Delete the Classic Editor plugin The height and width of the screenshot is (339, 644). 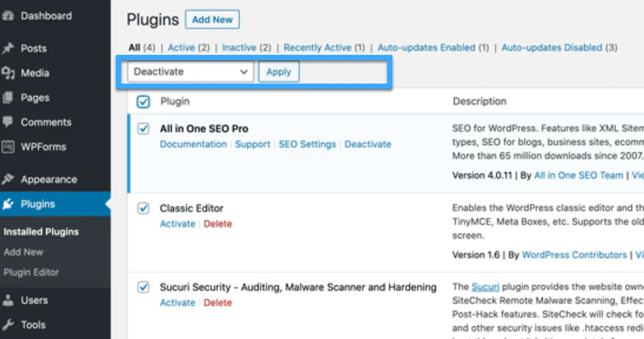[218, 224]
